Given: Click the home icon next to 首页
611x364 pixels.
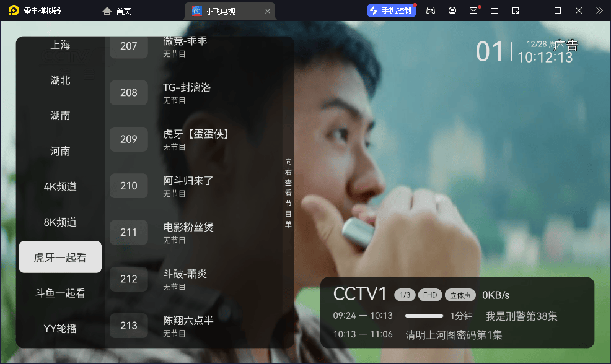Looking at the screenshot, I should tap(107, 11).
